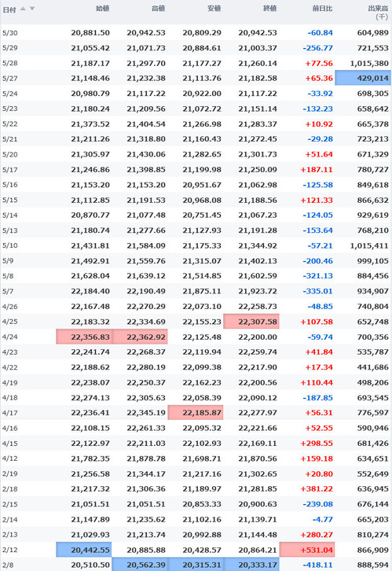Sort dates ascending with the up arrow
Image resolution: width=392 pixels, height=571 pixels.
(x=23, y=8)
